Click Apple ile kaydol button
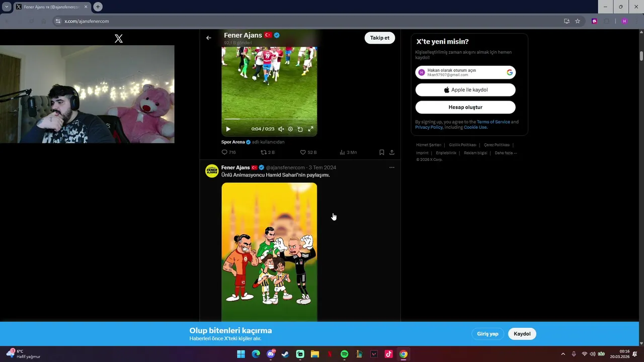Image resolution: width=644 pixels, height=362 pixels. pyautogui.click(x=465, y=90)
